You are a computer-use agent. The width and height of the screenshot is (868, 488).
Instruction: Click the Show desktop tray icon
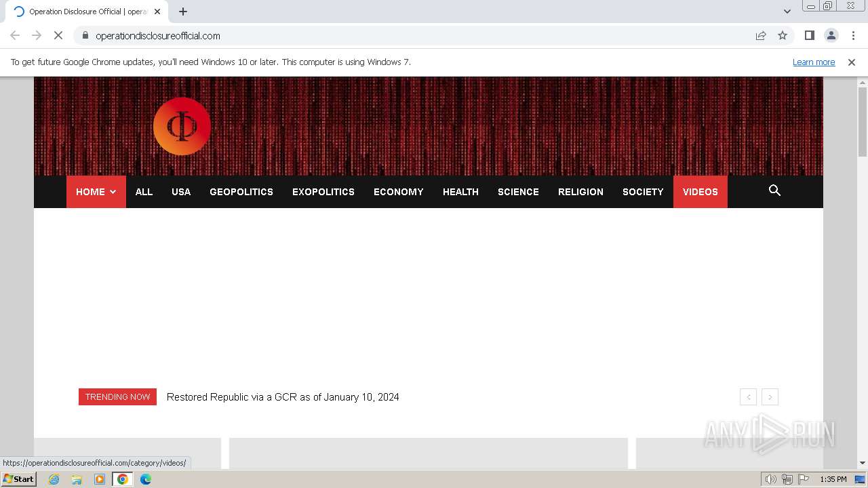860,479
